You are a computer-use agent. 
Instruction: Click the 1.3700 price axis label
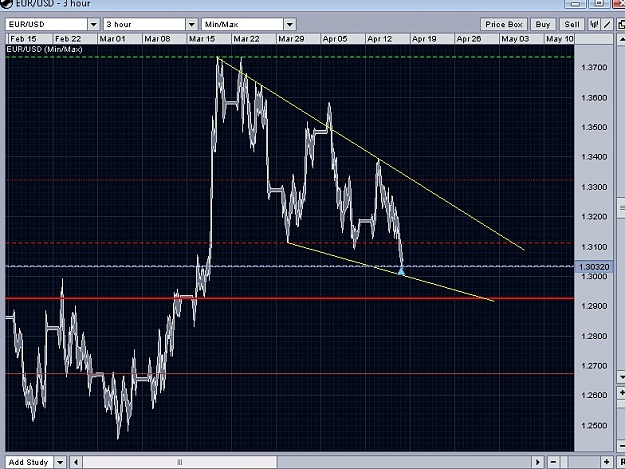pos(594,67)
